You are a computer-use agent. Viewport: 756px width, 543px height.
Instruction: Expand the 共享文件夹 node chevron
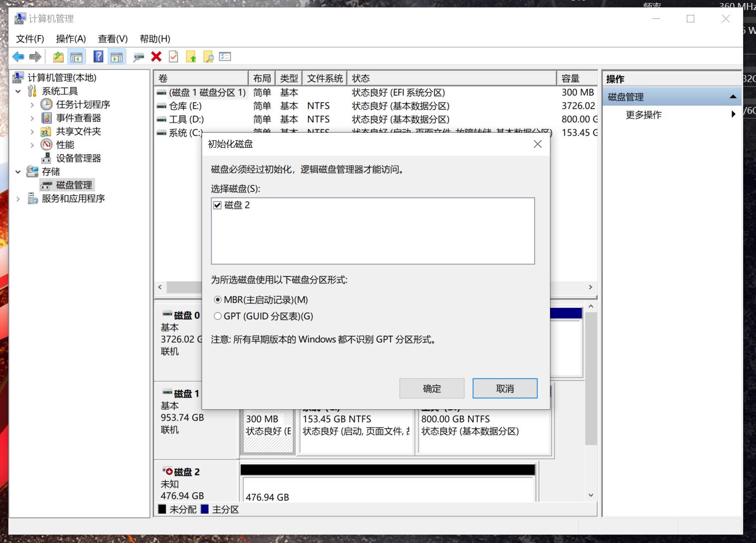pyautogui.click(x=32, y=131)
